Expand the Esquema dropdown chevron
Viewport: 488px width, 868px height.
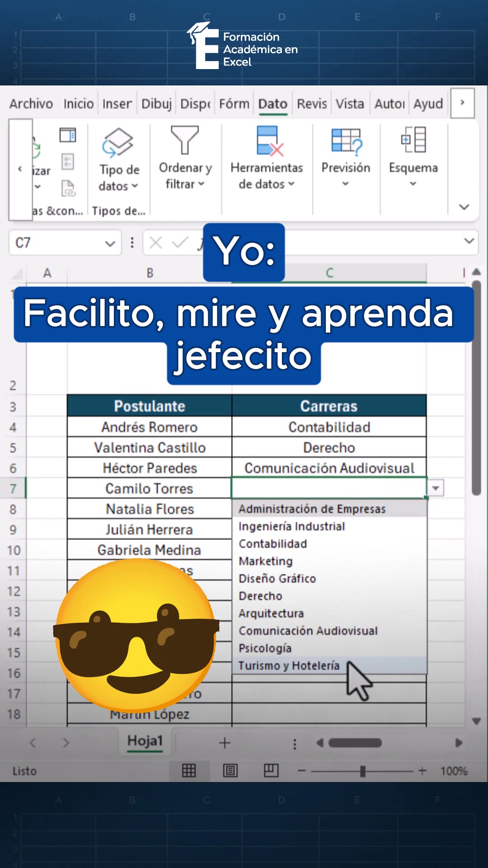[x=413, y=184]
